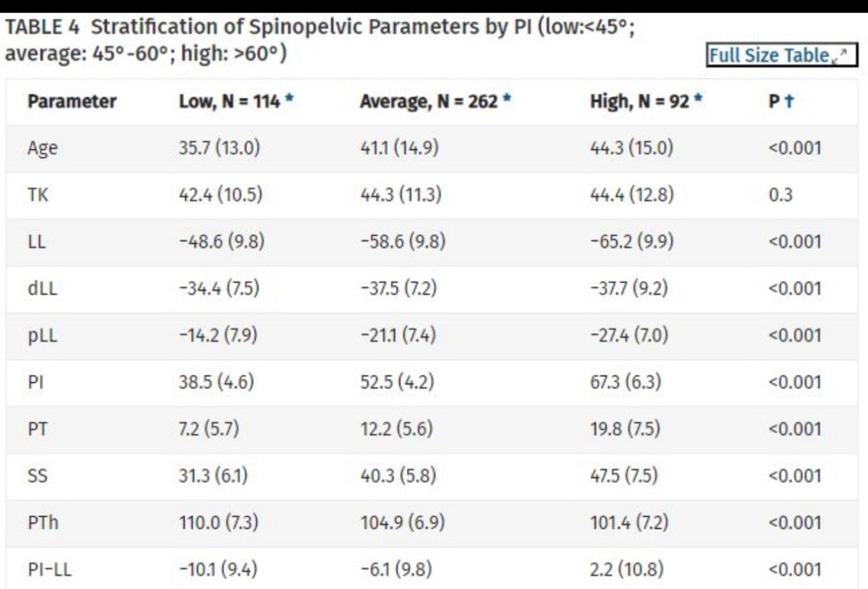Click the Age average-group value 41.1 (14.9)

click(399, 148)
